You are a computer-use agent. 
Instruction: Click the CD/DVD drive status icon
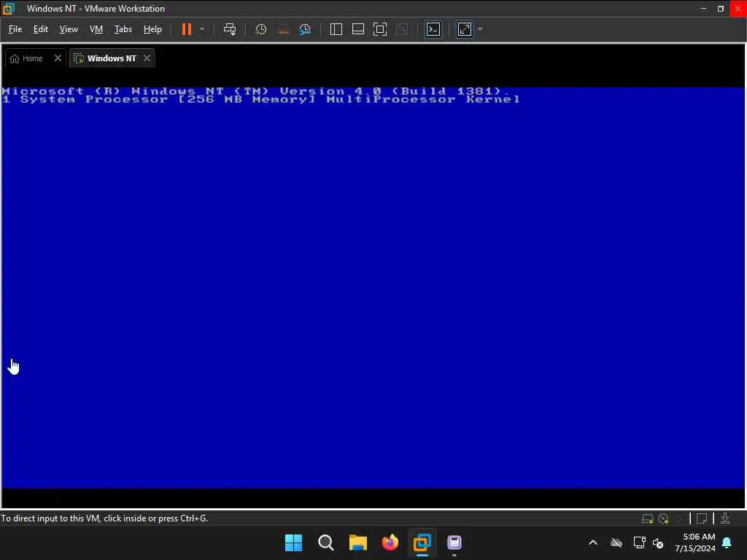(x=663, y=518)
